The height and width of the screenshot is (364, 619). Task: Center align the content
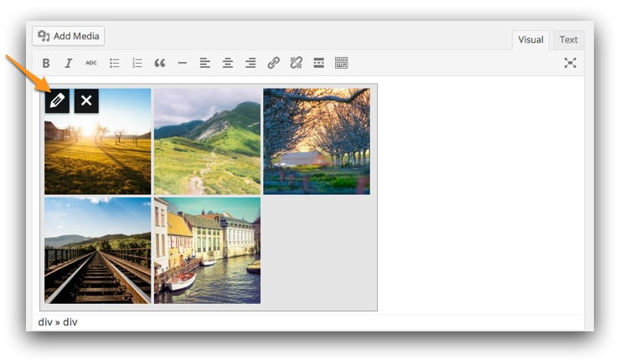(228, 63)
